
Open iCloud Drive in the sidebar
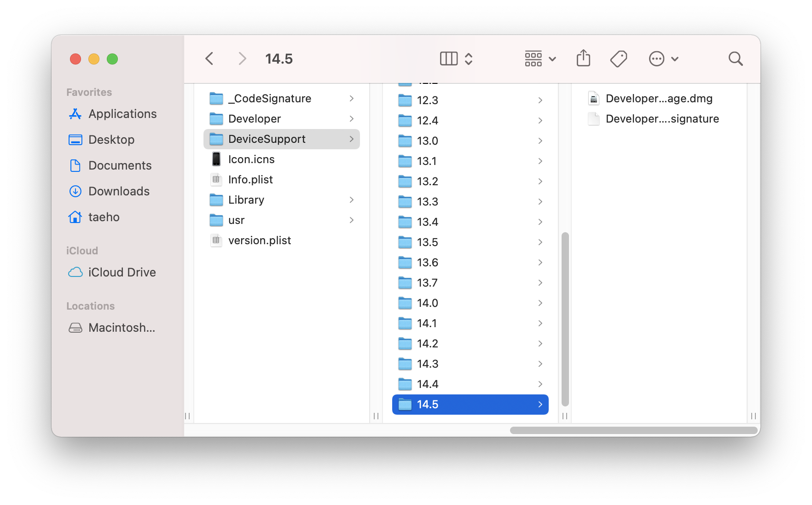pos(112,272)
